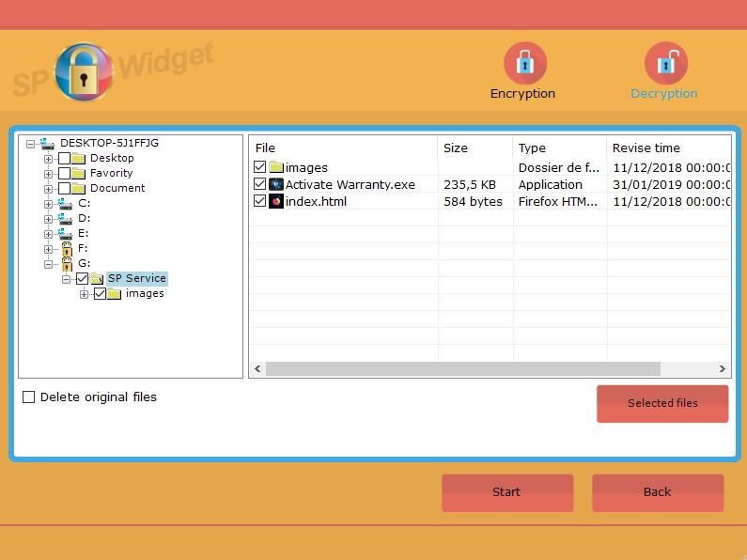Click the Activate Warranty.exe application icon

tap(276, 184)
